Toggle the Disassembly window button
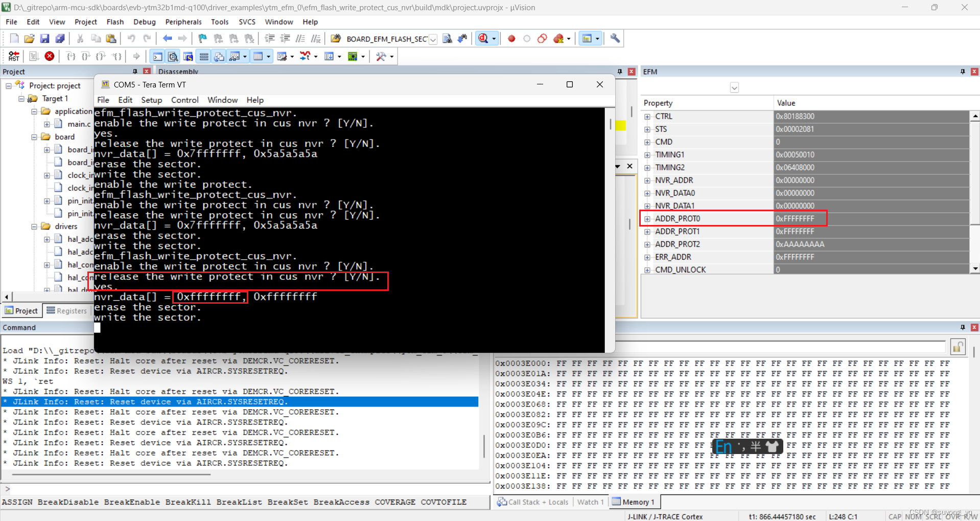The width and height of the screenshot is (980, 521). (x=173, y=56)
